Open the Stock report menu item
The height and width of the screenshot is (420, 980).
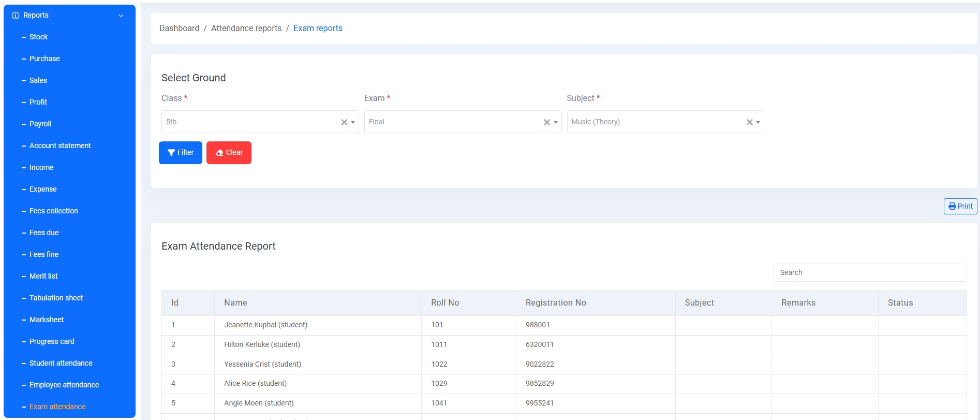click(x=38, y=37)
